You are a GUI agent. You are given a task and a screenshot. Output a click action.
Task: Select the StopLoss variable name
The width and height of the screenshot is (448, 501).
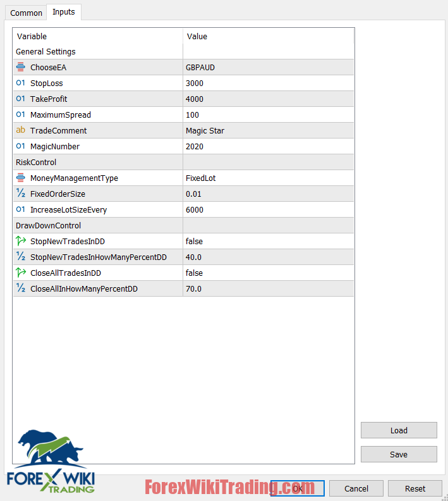[47, 83]
